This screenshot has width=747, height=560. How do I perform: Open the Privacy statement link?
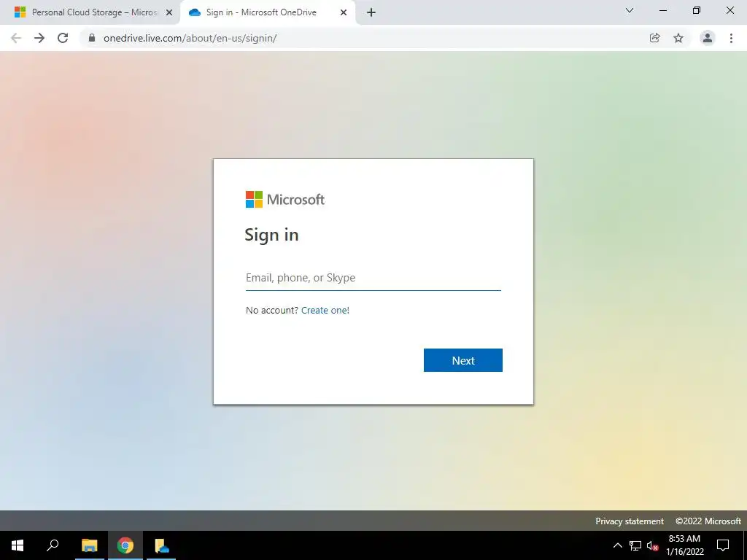click(630, 521)
